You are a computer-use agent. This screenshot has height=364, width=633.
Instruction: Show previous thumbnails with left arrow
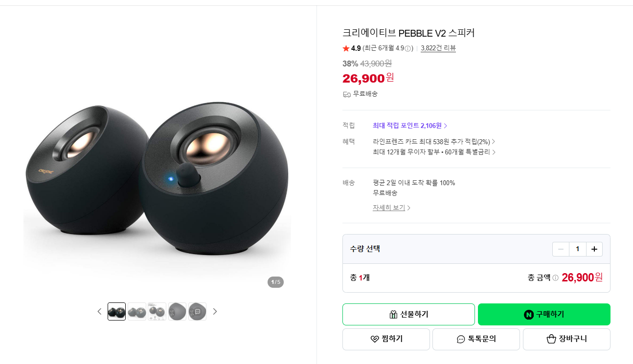pos(99,311)
